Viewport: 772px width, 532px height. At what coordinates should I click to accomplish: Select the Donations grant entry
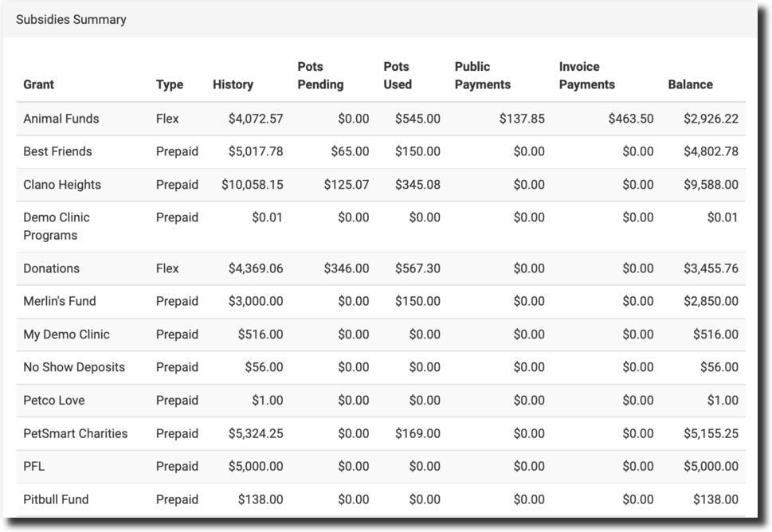click(52, 268)
